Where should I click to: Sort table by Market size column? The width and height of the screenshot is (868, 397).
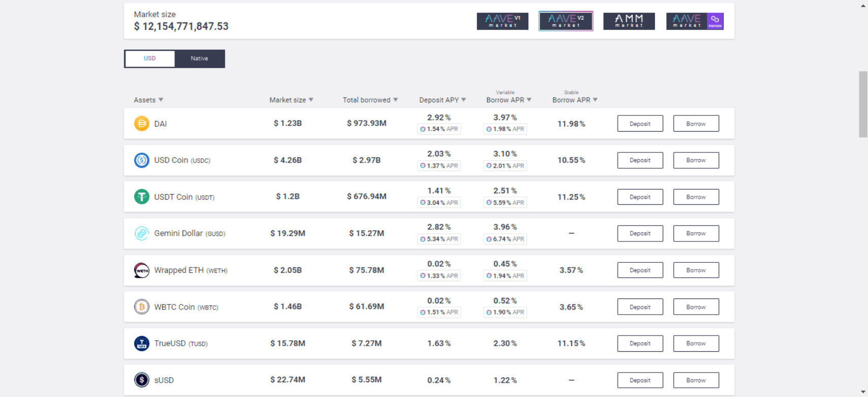coord(291,100)
